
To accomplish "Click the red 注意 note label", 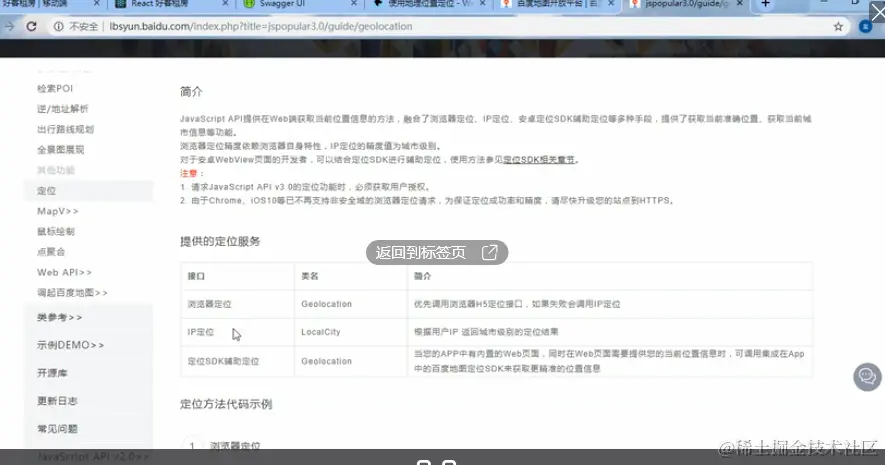I will [x=189, y=173].
